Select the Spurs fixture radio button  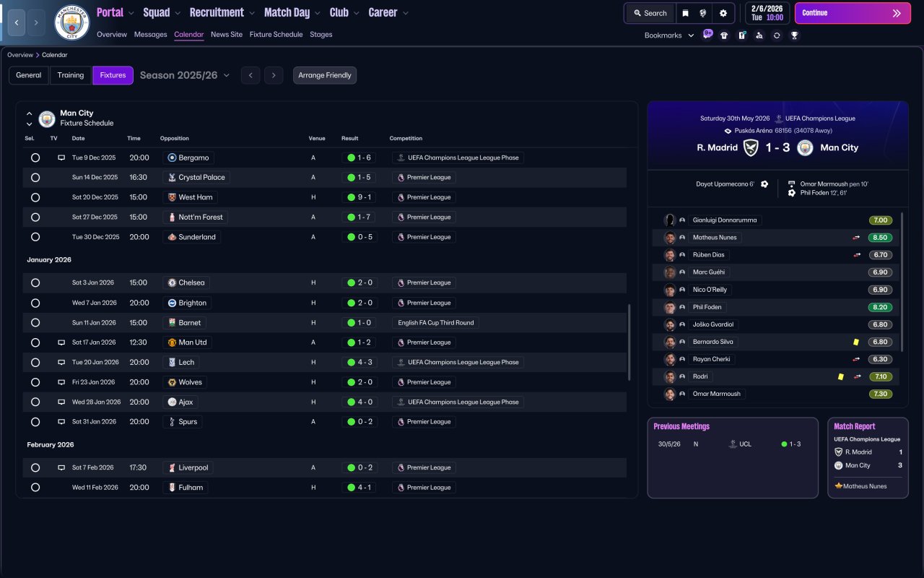[35, 422]
